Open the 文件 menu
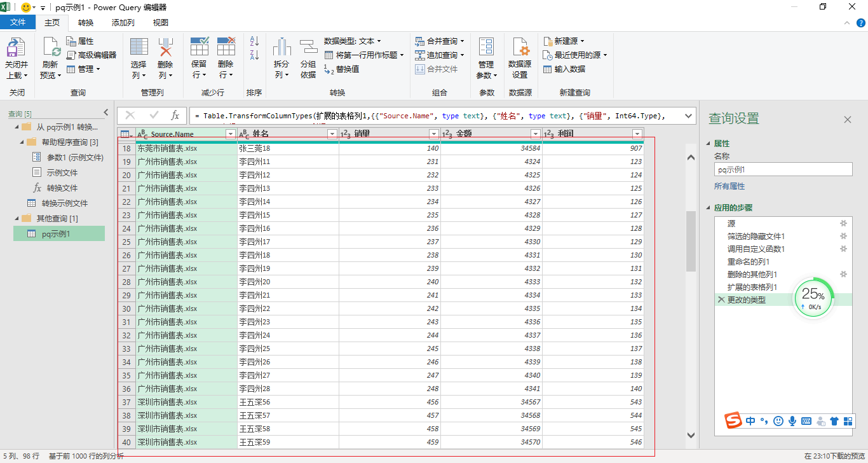This screenshot has width=868, height=463. (x=18, y=21)
